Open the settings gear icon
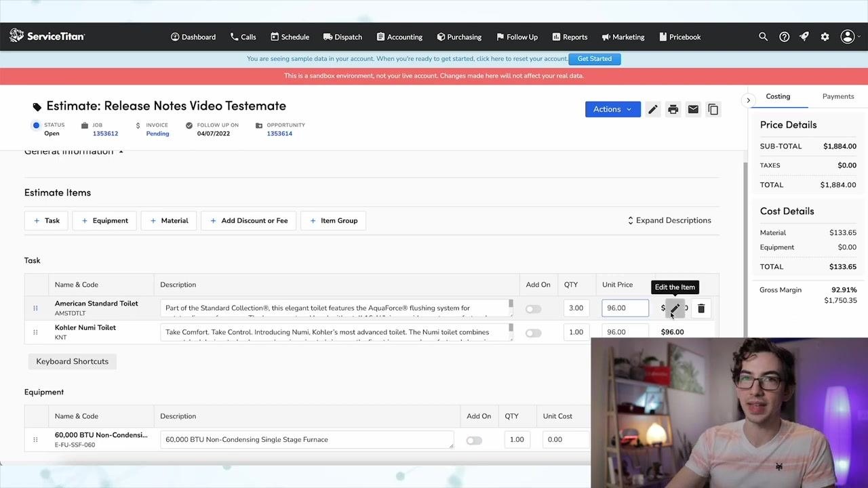 click(825, 37)
